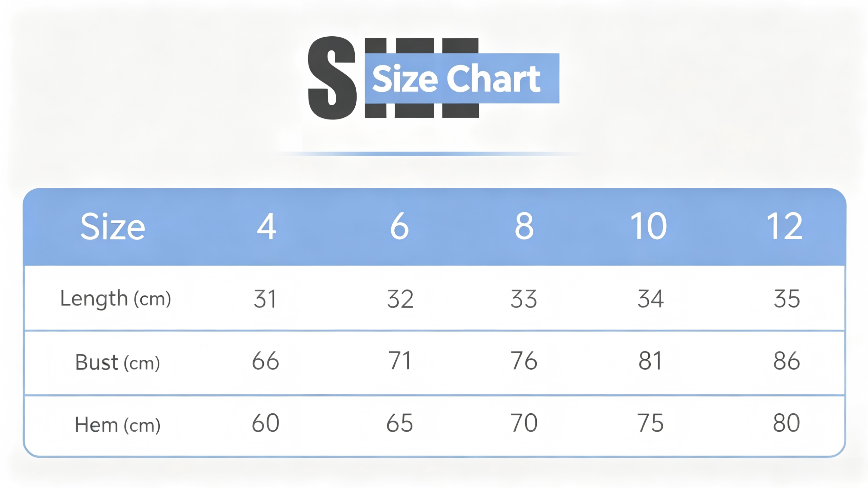
Task: Click hem value 75 for size 10
Action: pyautogui.click(x=650, y=423)
